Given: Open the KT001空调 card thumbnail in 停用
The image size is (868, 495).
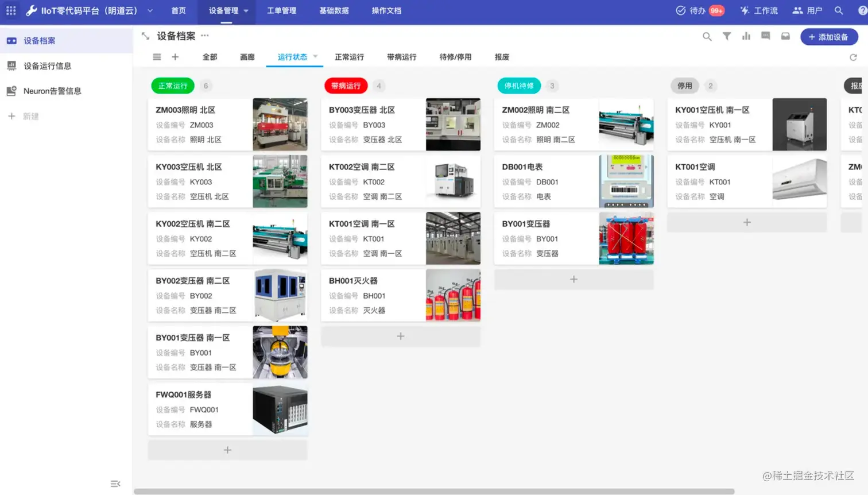Looking at the screenshot, I should pos(800,181).
